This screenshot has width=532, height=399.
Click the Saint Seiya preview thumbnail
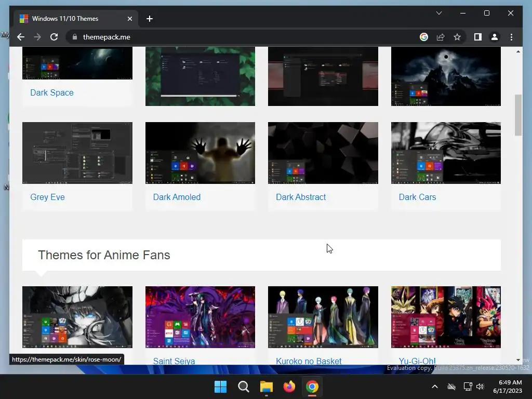200,317
